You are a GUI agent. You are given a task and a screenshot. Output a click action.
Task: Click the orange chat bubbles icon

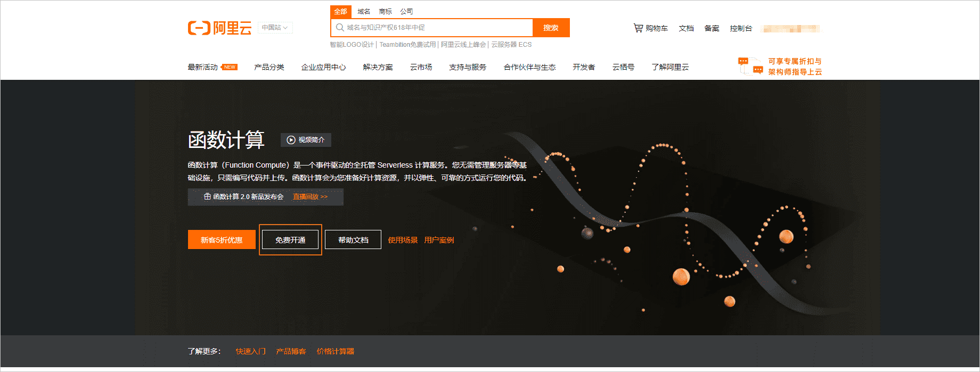coord(750,66)
